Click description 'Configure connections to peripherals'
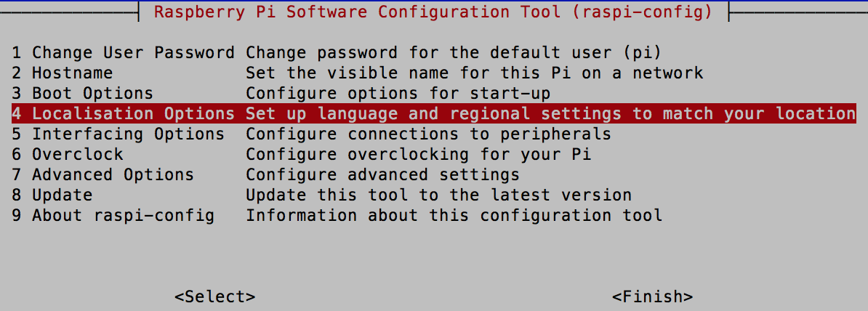The image size is (868, 311). click(428, 134)
